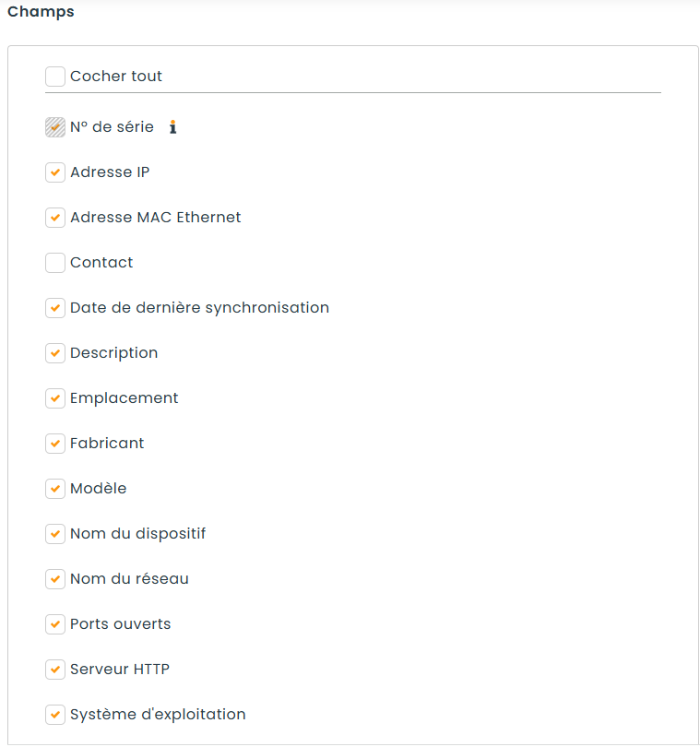700x747 pixels.
Task: Uncheck the Emplacement checkbox
Action: pos(55,398)
